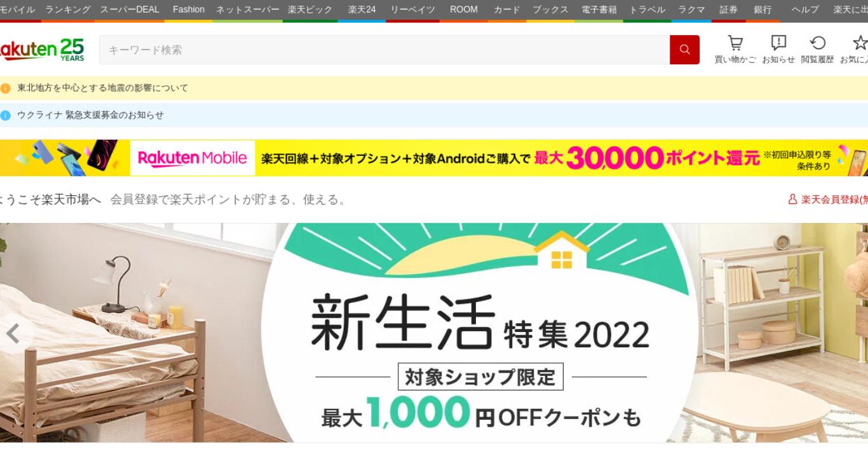Open the Rakuten Mobile 30,000 point banner
Image resolution: width=868 pixels, height=463 pixels.
(434, 158)
